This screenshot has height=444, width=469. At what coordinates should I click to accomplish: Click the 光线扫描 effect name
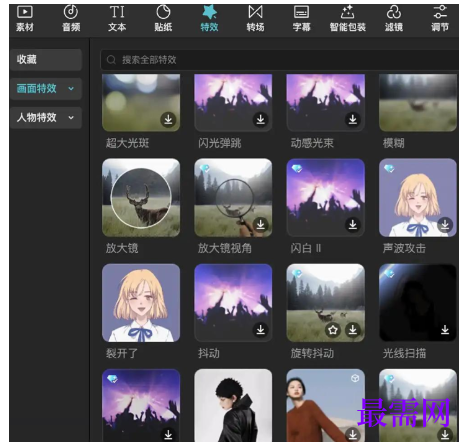tap(404, 353)
